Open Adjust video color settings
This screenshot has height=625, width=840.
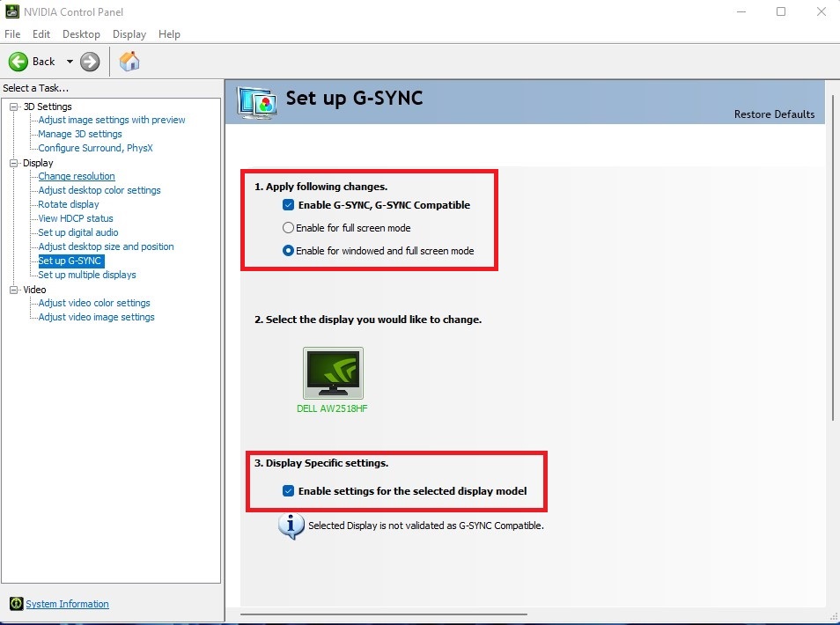94,303
